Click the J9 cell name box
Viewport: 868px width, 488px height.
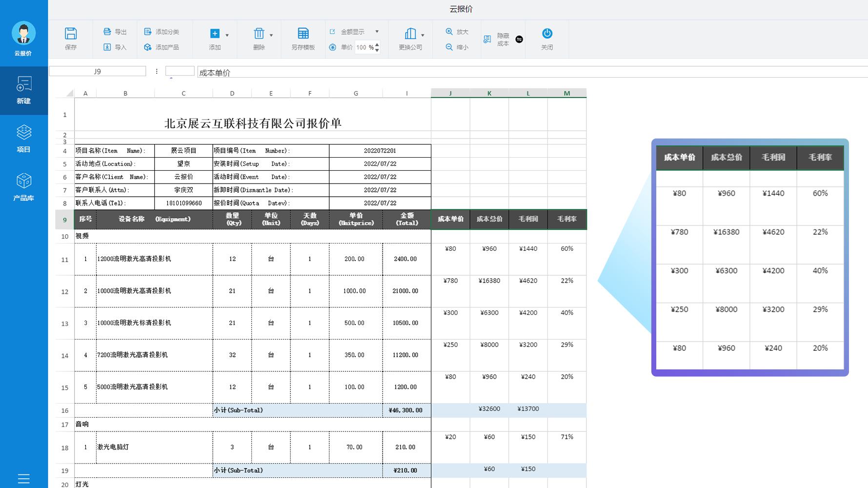[97, 71]
